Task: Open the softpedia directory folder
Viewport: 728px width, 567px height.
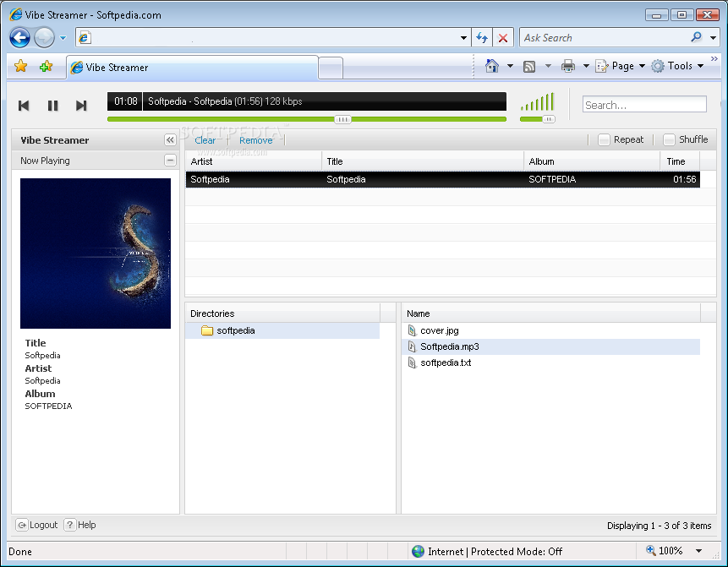Action: pos(282,331)
